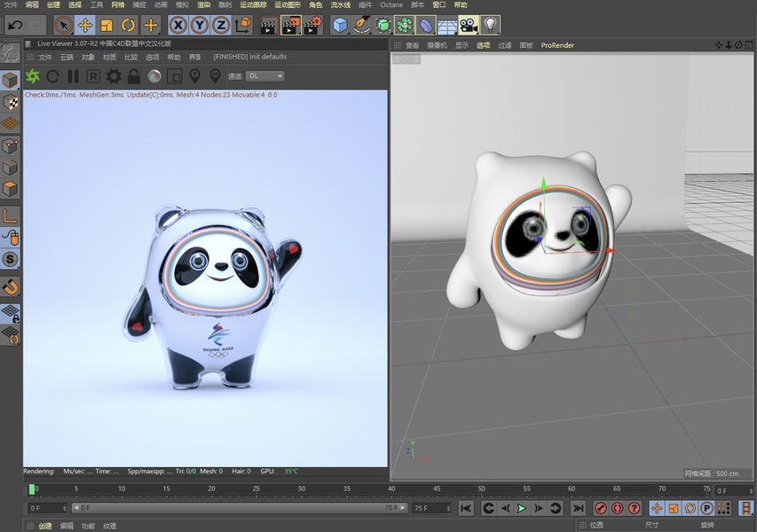Click Render to Picture Viewer icon

(x=290, y=25)
